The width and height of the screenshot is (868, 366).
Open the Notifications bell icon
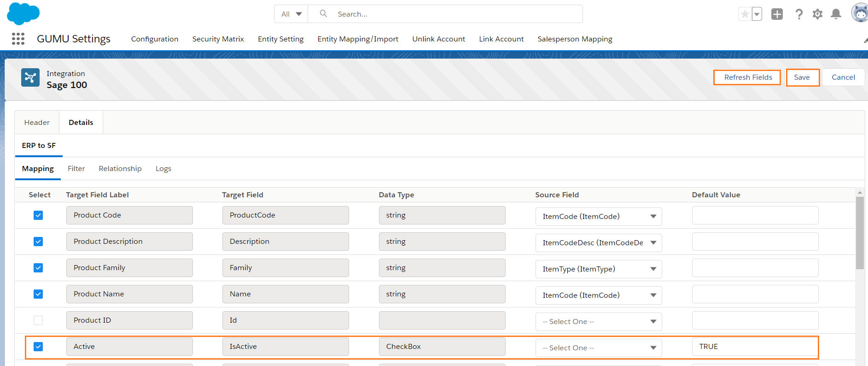(x=836, y=14)
